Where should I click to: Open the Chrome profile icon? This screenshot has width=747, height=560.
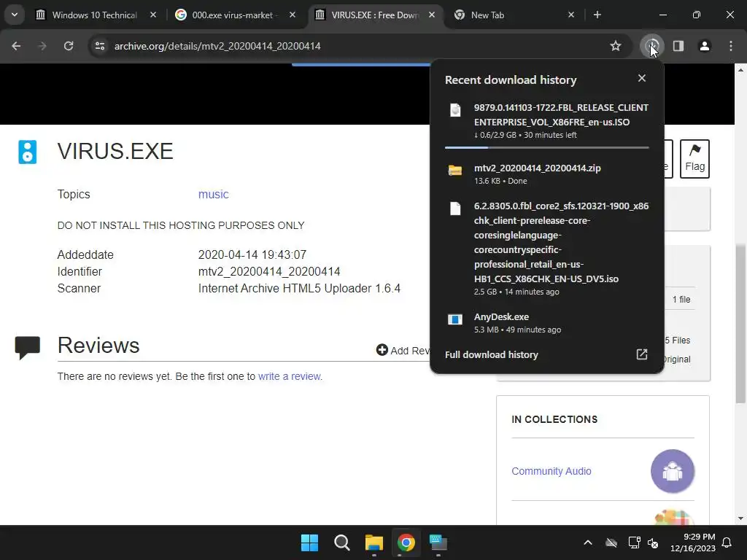point(705,46)
